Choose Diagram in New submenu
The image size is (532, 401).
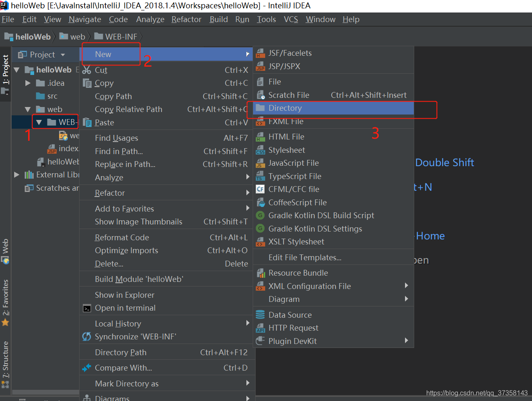coord(334,299)
